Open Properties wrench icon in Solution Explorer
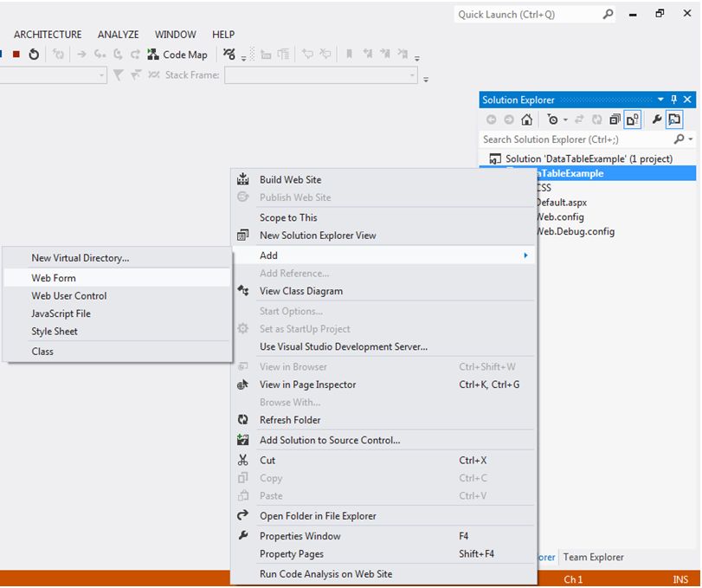Viewport: 702px width, 588px height. (657, 120)
